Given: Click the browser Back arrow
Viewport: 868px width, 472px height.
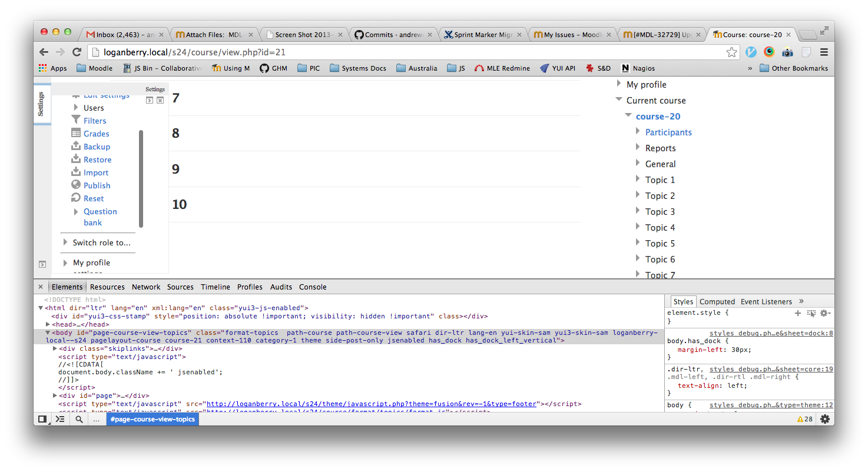Looking at the screenshot, I should [x=44, y=52].
